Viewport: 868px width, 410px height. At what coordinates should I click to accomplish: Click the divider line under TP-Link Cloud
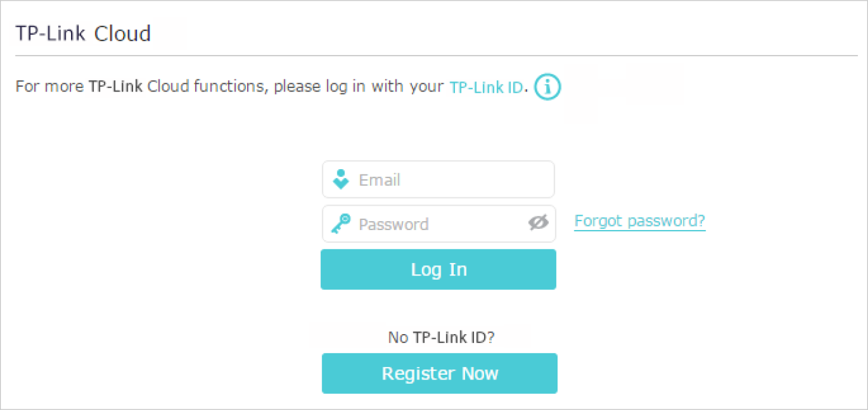pos(436,56)
